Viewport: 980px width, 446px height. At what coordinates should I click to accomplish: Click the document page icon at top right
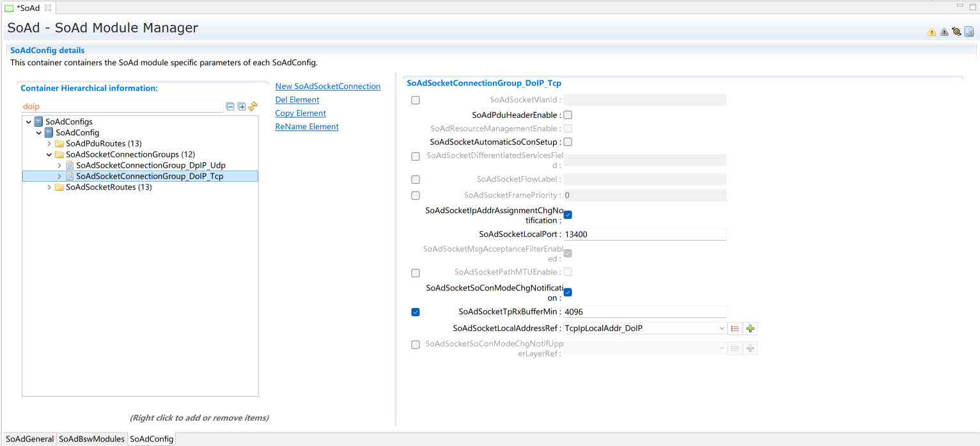coord(969,31)
